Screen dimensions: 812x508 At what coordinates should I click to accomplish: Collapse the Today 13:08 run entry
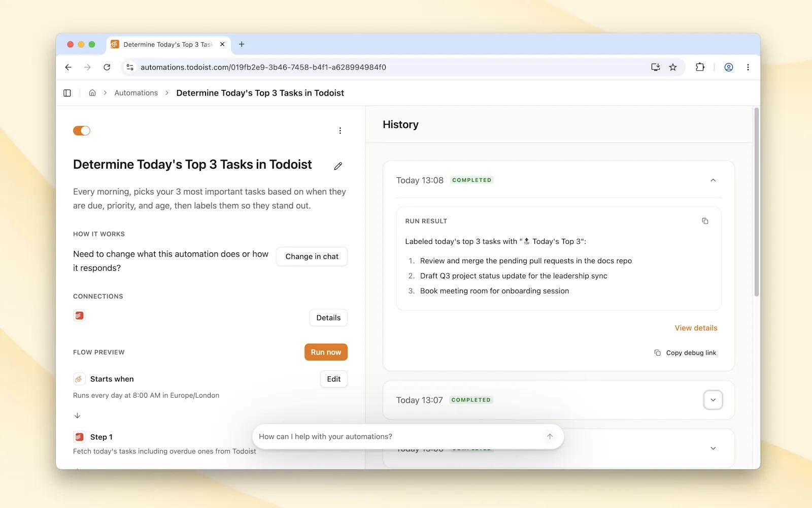[x=713, y=180]
